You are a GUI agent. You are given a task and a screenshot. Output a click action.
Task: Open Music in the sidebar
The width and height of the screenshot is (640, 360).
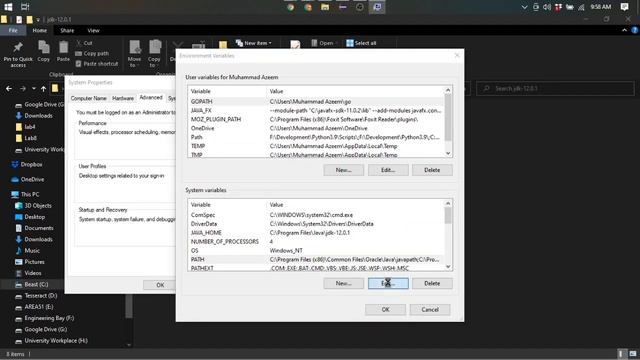(x=27, y=251)
